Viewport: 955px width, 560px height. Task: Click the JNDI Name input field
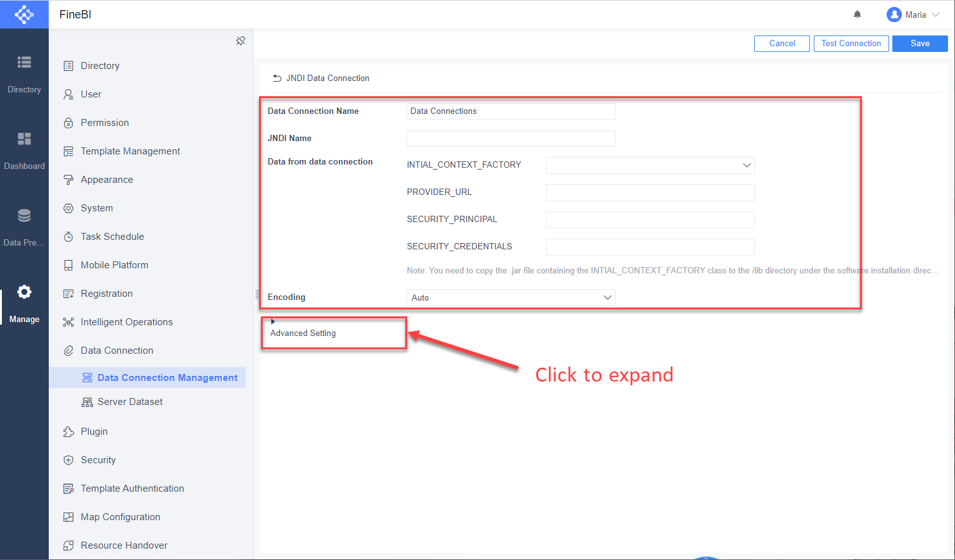(x=510, y=138)
